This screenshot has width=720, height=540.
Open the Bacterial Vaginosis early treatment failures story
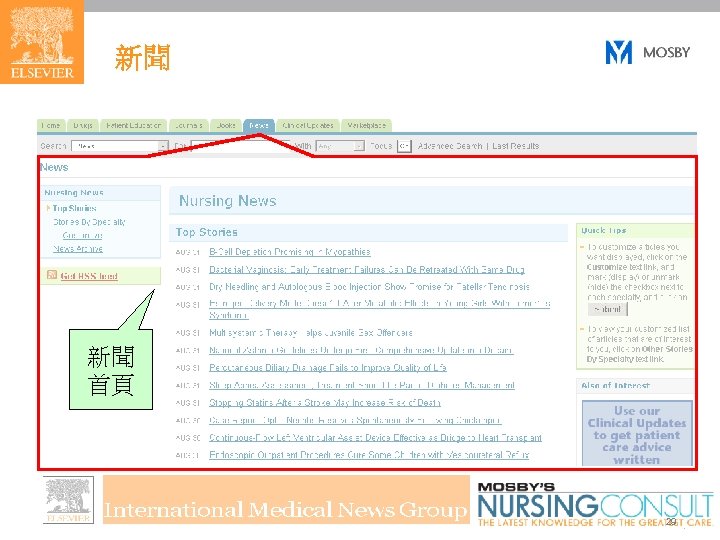366,270
